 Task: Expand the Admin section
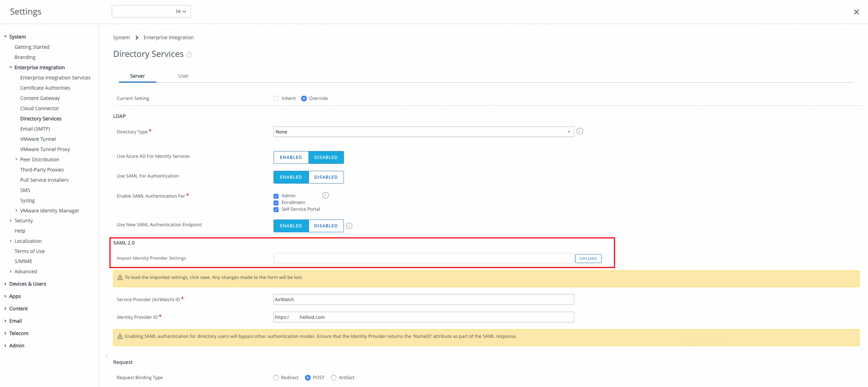(5, 346)
